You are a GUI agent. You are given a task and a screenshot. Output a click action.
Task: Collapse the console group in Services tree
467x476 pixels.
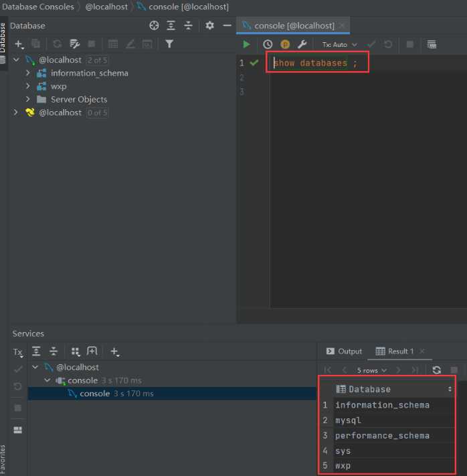(x=47, y=380)
